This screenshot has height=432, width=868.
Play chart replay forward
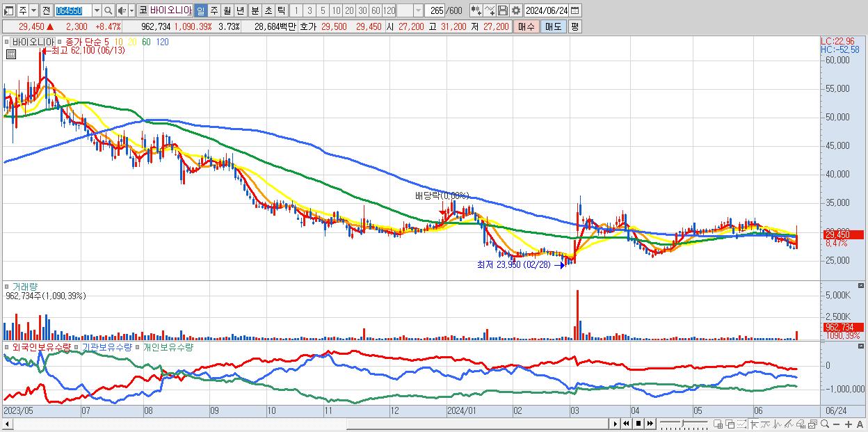pos(616,424)
